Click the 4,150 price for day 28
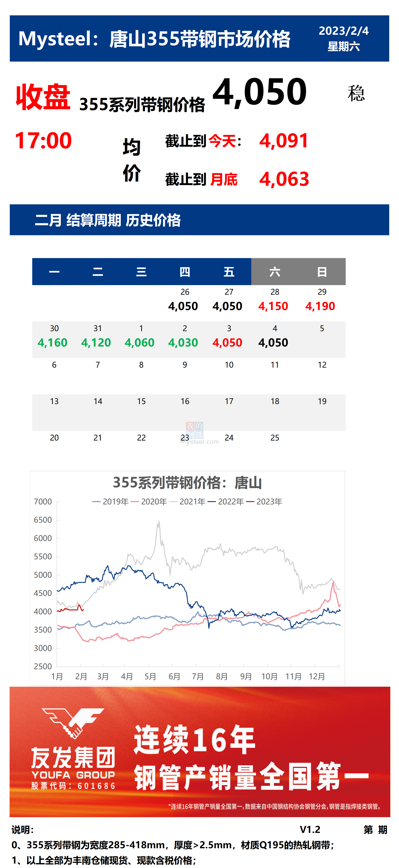The image size is (399, 868). [273, 306]
